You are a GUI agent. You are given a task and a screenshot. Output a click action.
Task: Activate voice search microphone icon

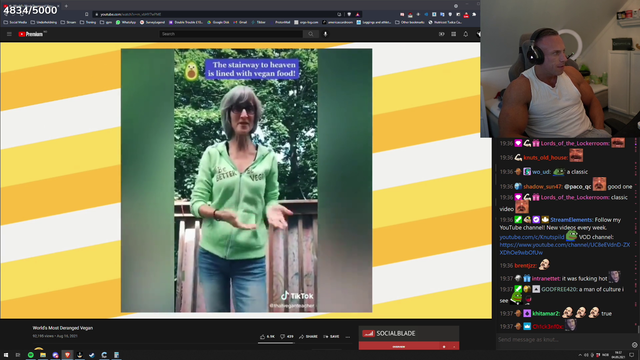(325, 34)
